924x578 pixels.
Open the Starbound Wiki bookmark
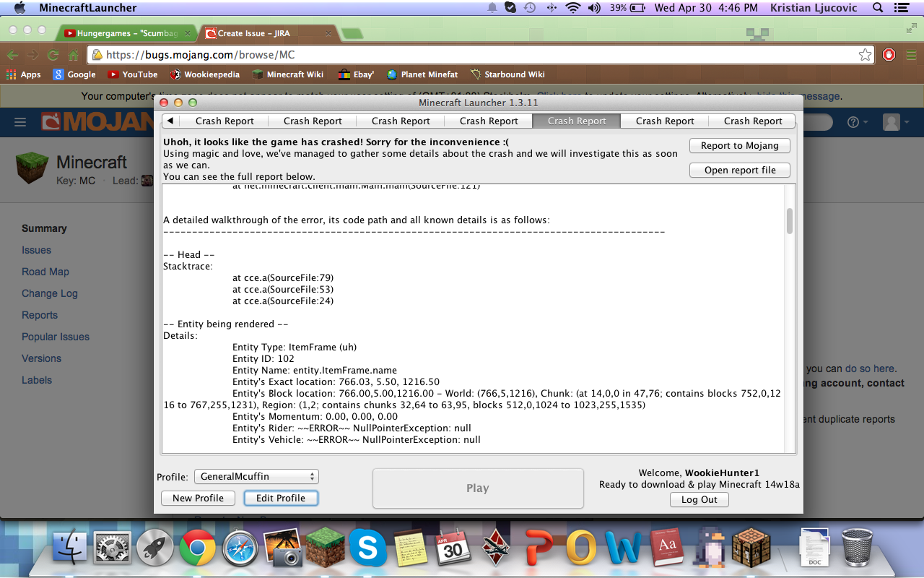[x=507, y=74]
